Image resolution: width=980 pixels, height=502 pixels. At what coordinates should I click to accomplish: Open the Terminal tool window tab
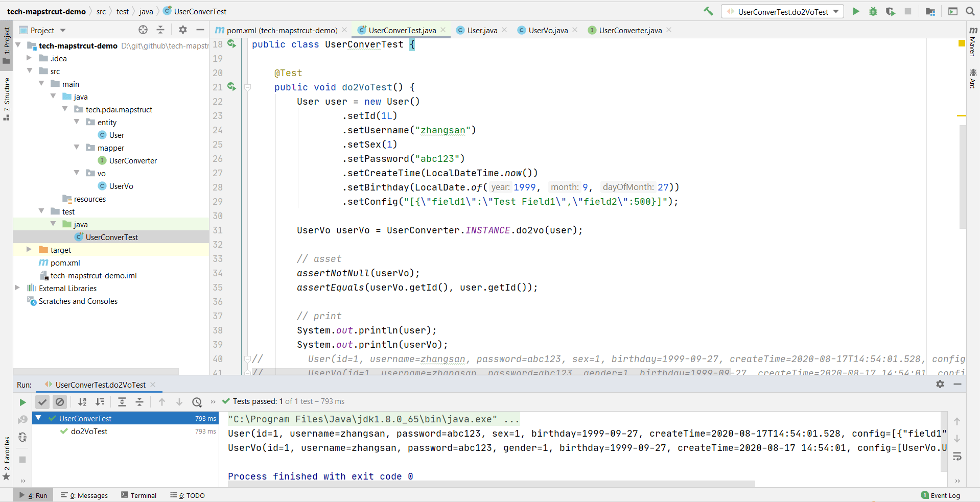pyautogui.click(x=139, y=495)
